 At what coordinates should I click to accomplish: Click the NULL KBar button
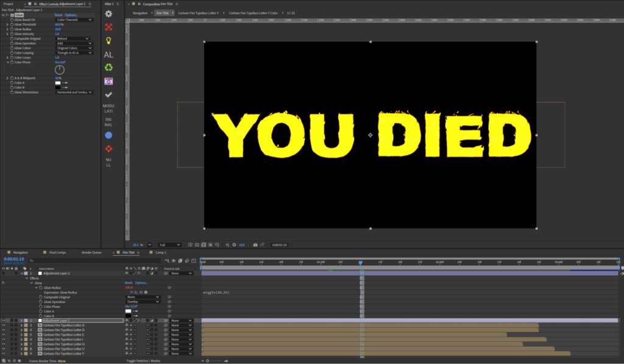coord(108,162)
